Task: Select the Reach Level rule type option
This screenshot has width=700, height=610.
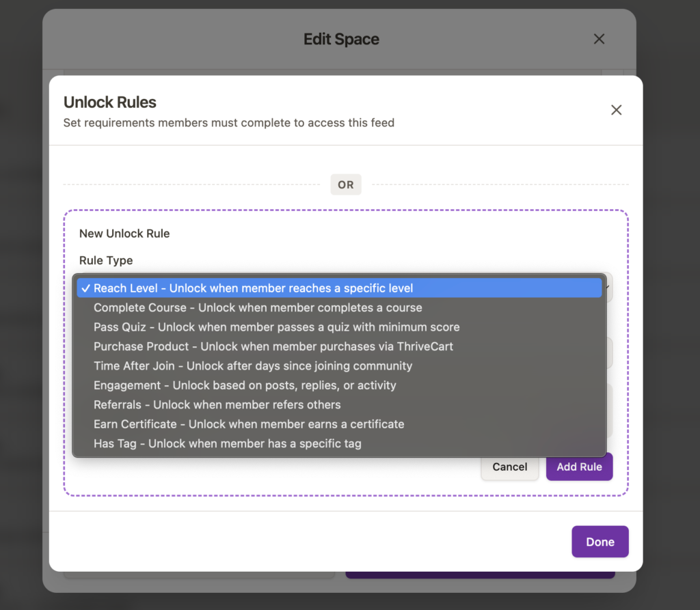Action: tap(253, 288)
